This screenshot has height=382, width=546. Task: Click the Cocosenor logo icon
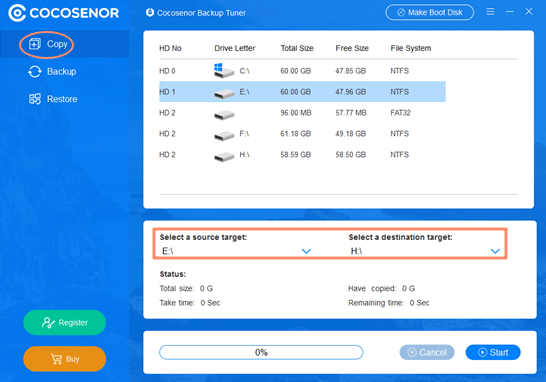tap(17, 13)
